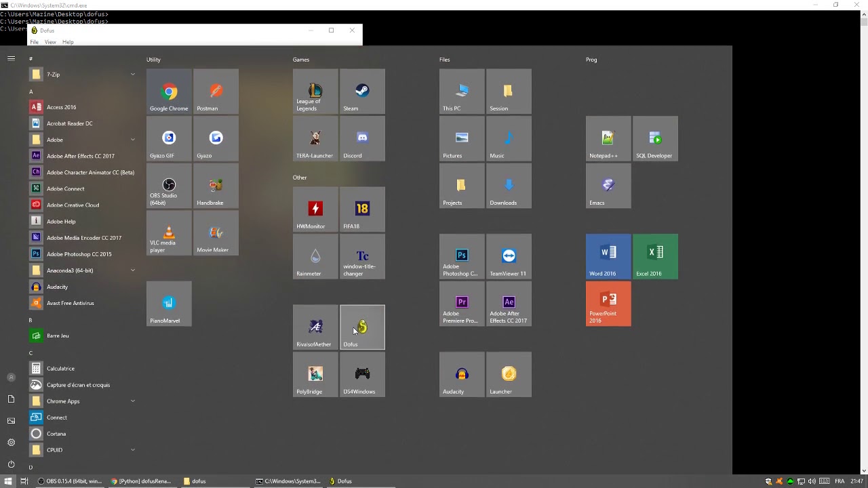Open the This PC tile
Image resolution: width=868 pixels, height=488 pixels.
pyautogui.click(x=462, y=91)
